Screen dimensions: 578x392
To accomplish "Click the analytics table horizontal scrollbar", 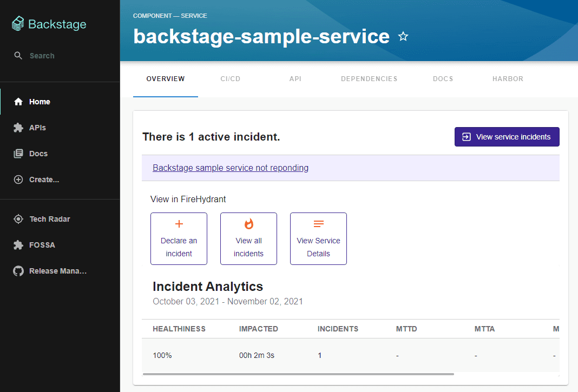I will pyautogui.click(x=298, y=374).
